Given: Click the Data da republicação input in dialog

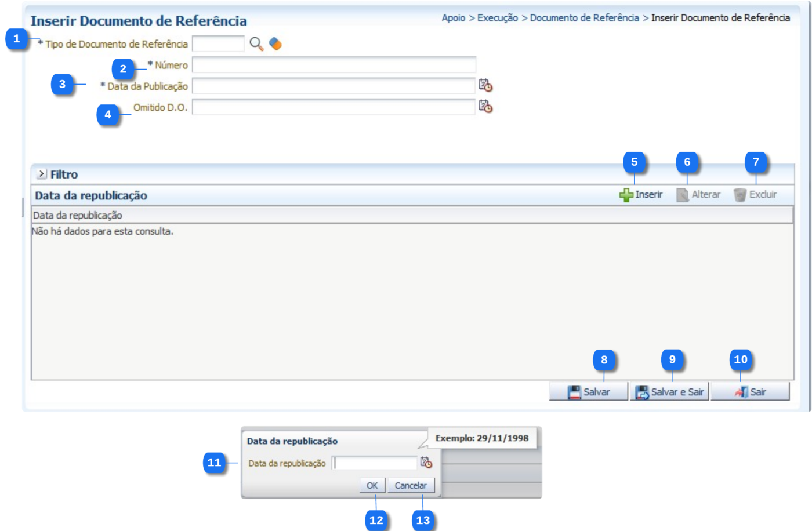Looking at the screenshot, I should click(375, 463).
